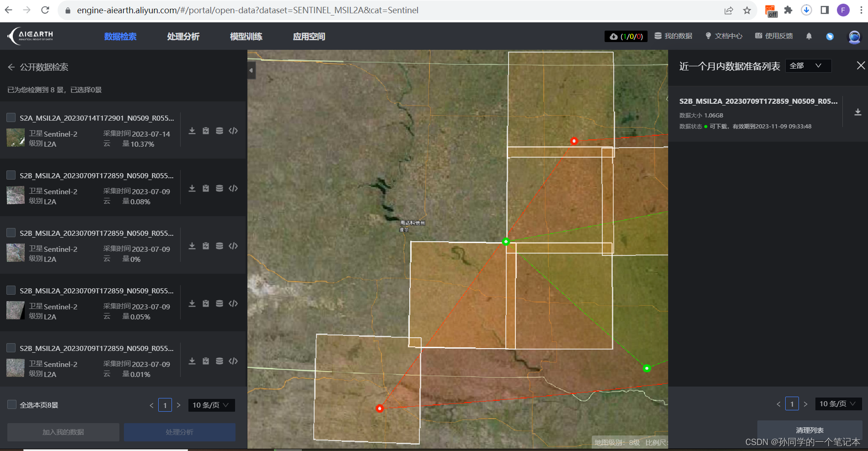The width and height of the screenshot is (868, 451).
Task: Click the user avatar icon
Action: pyautogui.click(x=854, y=37)
